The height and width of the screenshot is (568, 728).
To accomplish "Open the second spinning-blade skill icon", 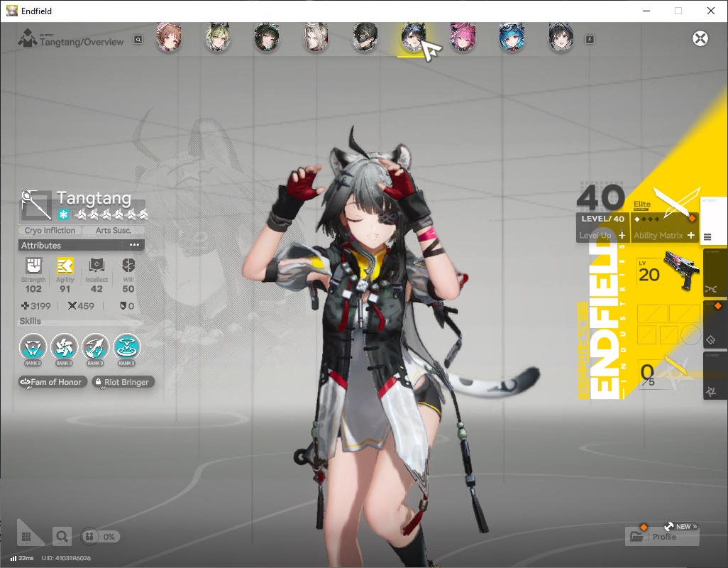I will tap(64, 347).
